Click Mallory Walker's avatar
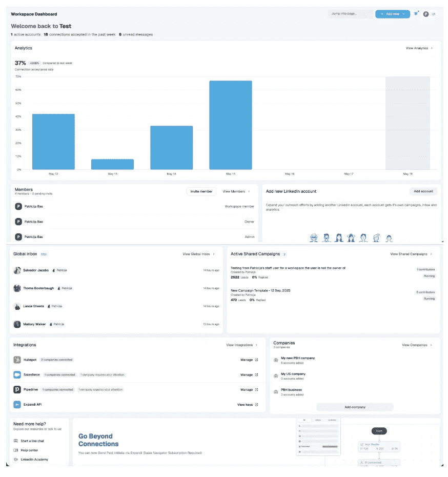Screen dimensions: 448x477 17,324
